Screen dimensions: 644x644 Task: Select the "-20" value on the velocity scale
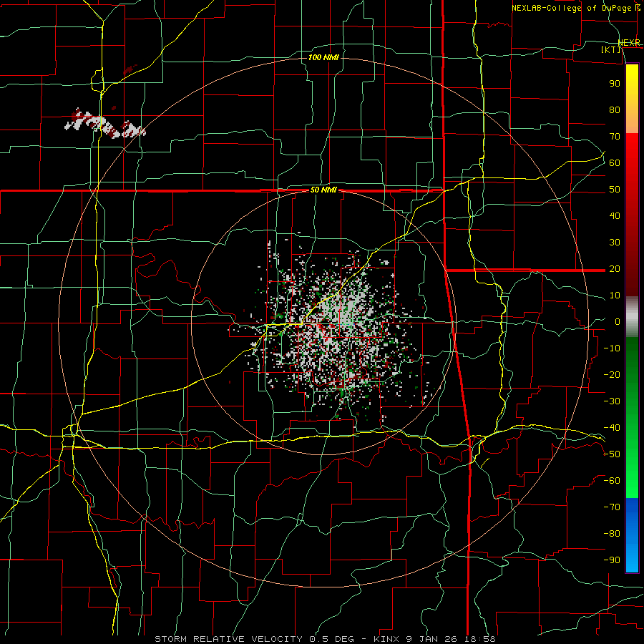612,375
